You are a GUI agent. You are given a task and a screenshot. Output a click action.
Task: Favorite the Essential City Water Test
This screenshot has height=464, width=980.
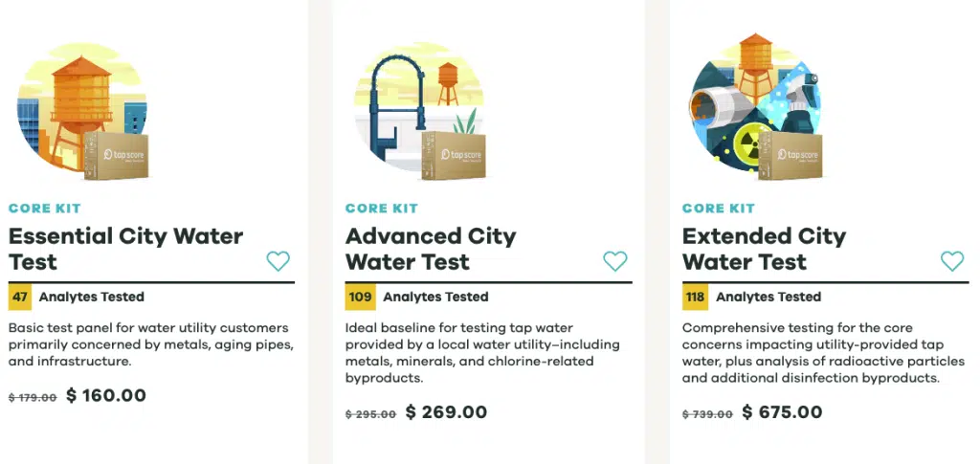(x=278, y=261)
